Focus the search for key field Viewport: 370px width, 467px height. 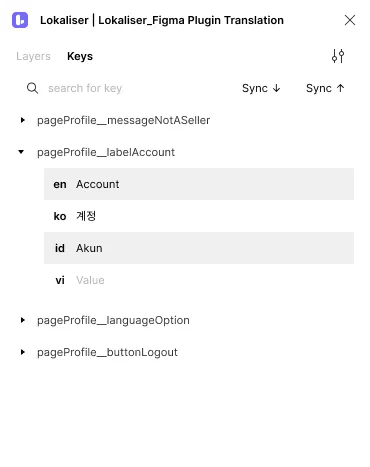click(x=133, y=88)
